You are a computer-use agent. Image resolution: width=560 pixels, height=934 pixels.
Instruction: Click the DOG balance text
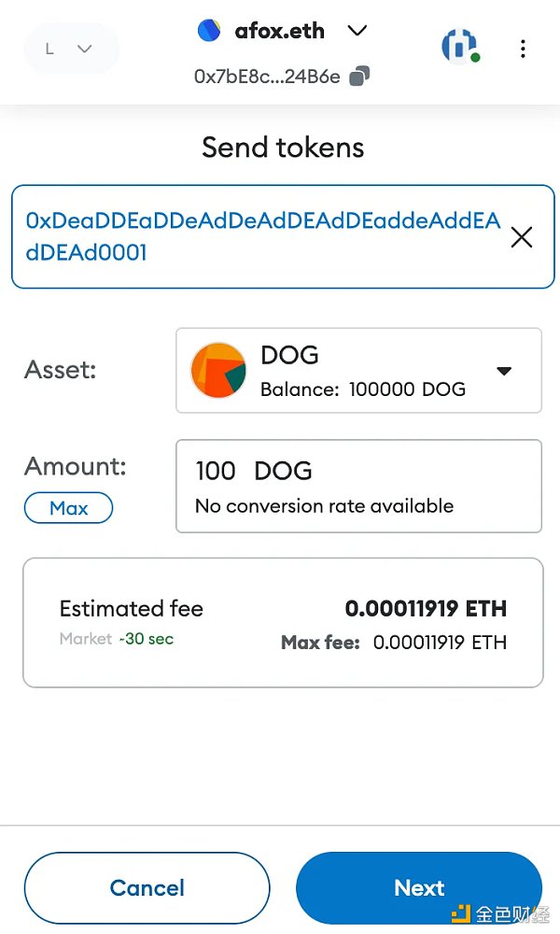click(x=363, y=389)
